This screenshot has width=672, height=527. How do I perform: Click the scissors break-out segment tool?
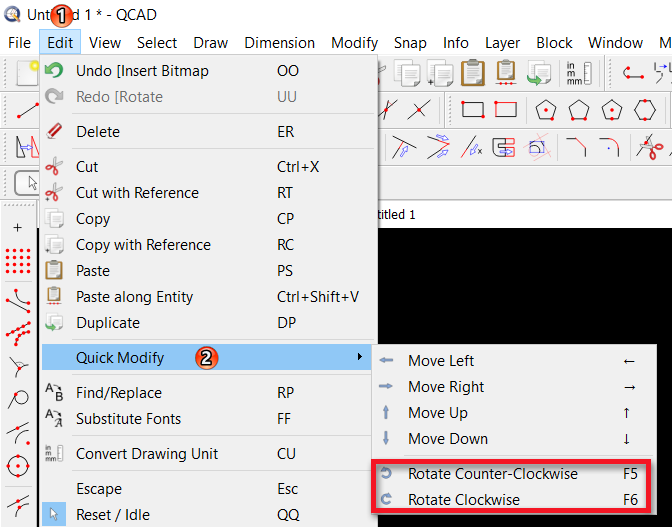[x=651, y=148]
